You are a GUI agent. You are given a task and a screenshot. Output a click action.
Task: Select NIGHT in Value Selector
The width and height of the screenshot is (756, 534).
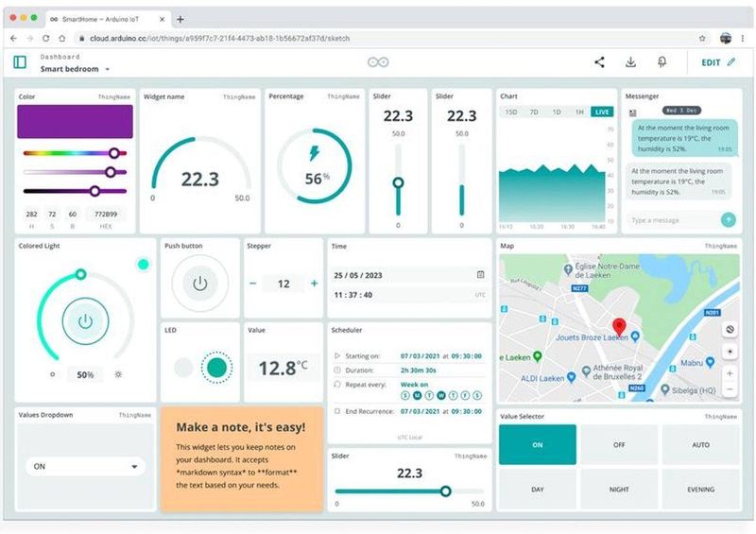click(619, 490)
